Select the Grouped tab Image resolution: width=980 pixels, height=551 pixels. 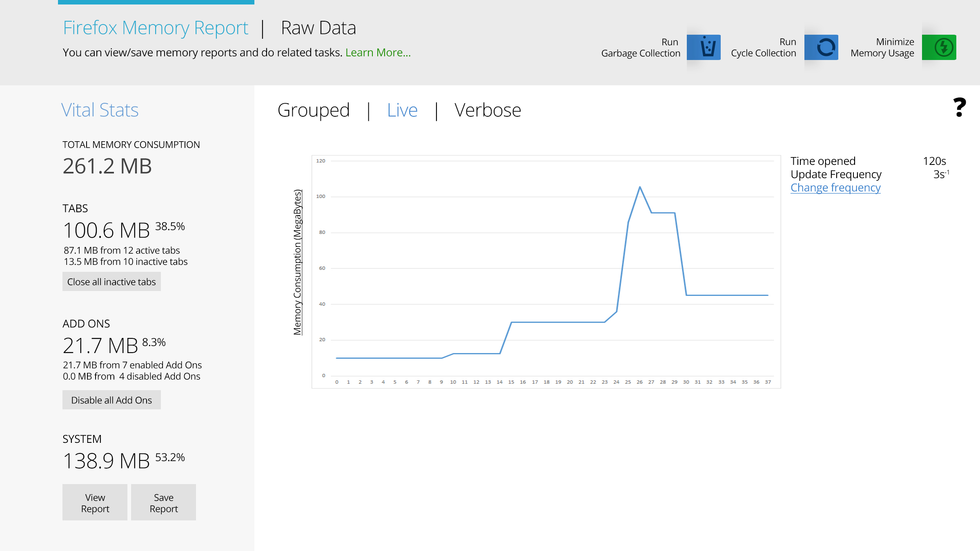point(314,110)
